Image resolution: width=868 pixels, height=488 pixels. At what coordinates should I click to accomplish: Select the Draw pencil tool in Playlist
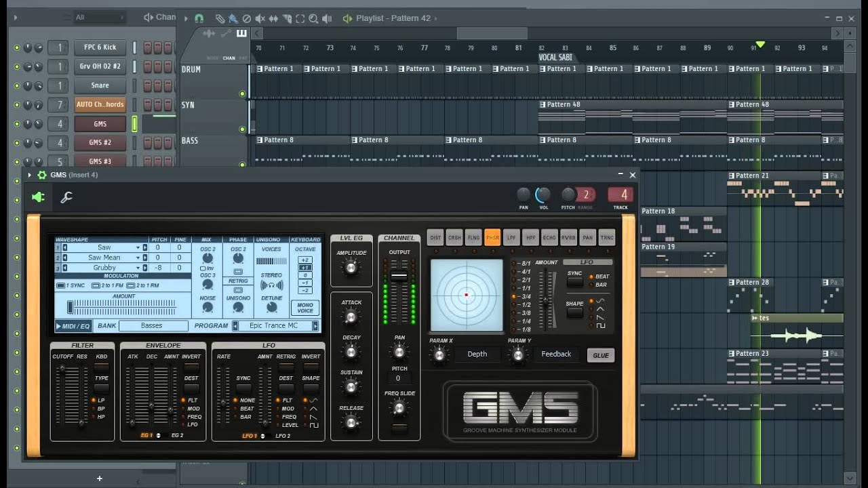point(220,18)
